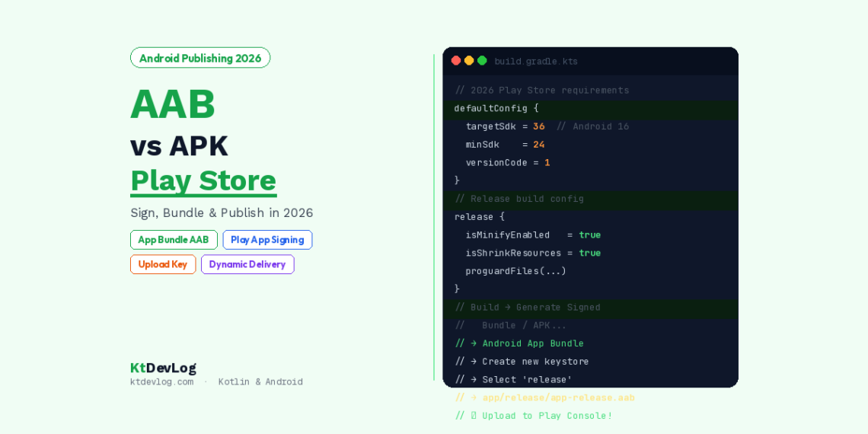Click the Android App Bundle comment line
Screen dimensions: 868x434
[x=519, y=343]
